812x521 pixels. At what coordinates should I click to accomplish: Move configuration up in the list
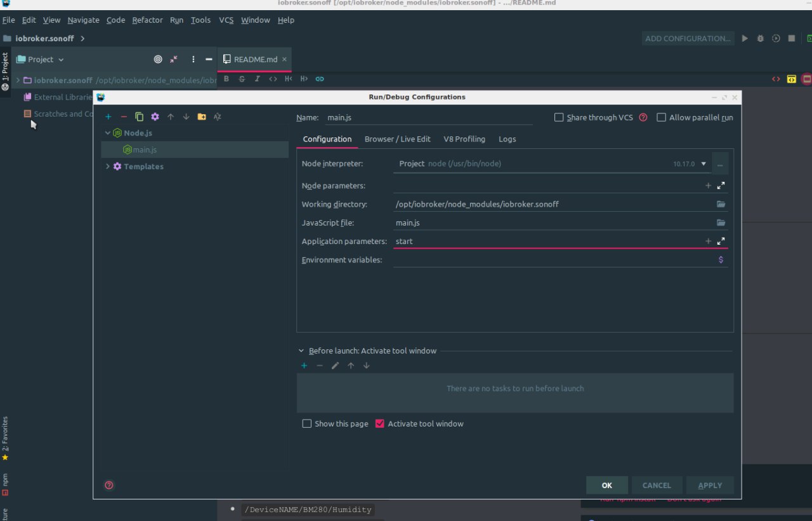click(171, 117)
